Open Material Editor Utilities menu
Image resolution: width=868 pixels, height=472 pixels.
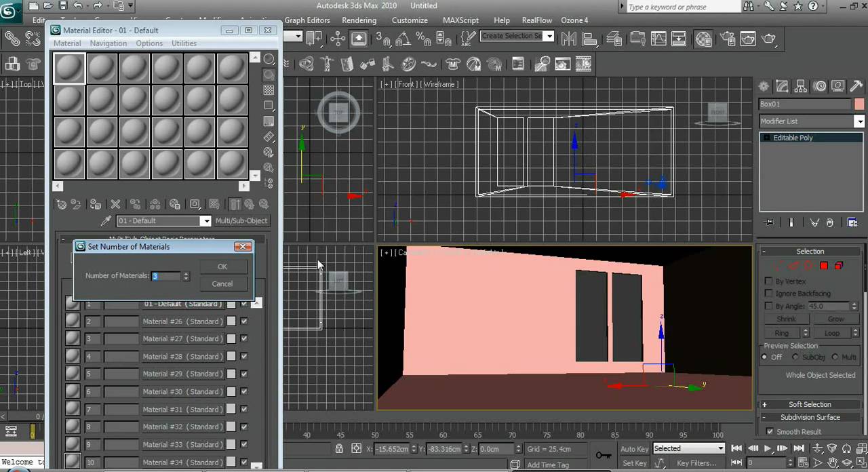184,43
